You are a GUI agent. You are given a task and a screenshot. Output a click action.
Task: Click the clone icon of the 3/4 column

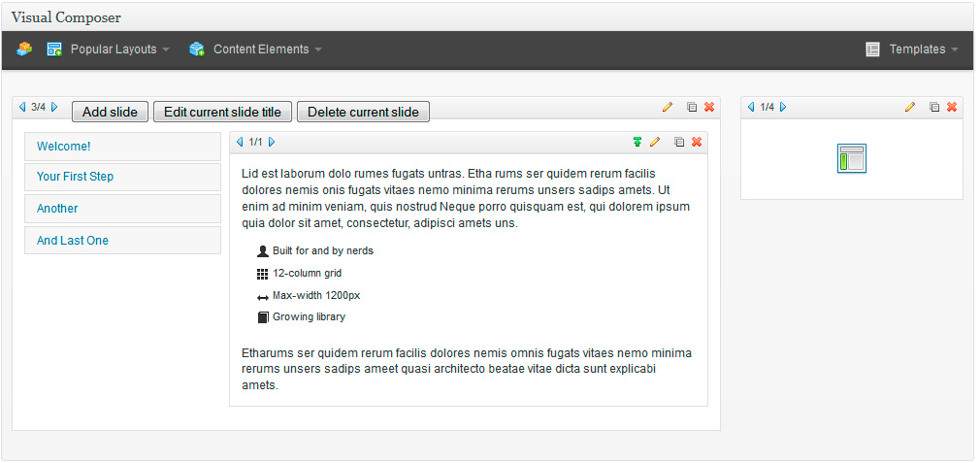(x=692, y=107)
